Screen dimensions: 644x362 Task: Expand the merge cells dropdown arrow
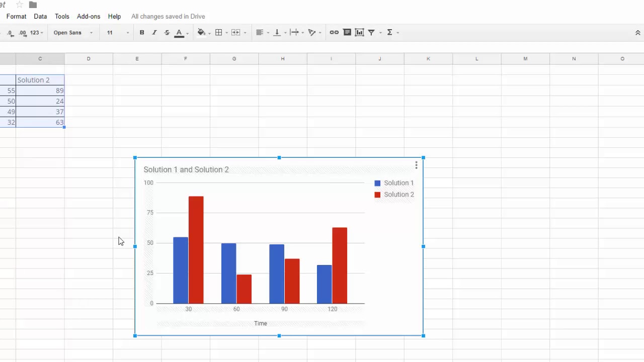point(245,33)
